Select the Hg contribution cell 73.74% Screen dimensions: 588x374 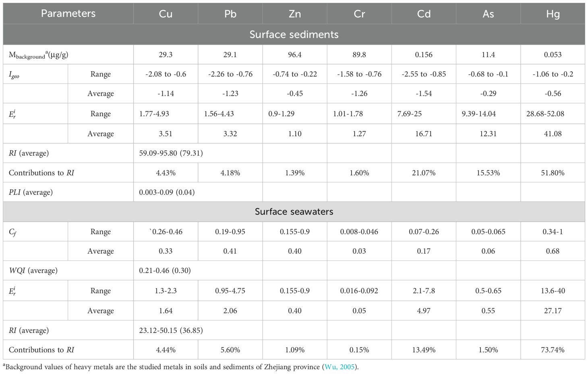coord(553,350)
